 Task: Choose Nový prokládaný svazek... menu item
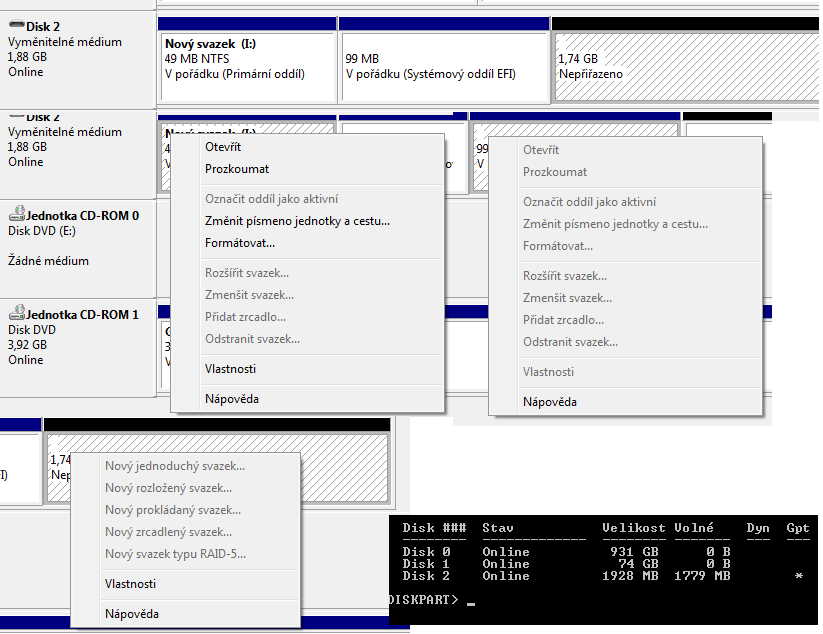click(x=173, y=510)
